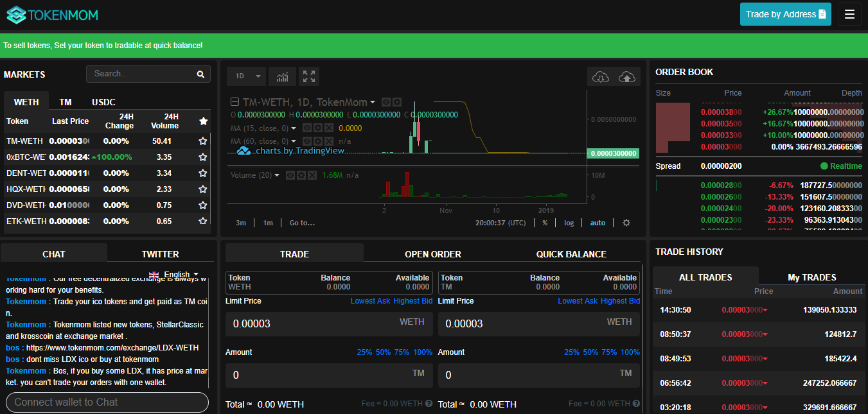Viewport: 868px width, 414px height.
Task: Click the cloud download chart icon
Action: [x=600, y=76]
